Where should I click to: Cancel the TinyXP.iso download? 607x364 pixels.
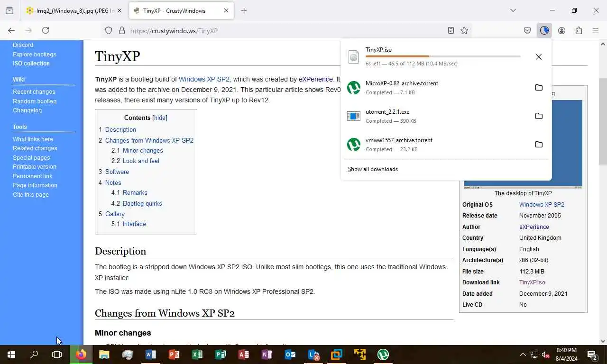coord(538,57)
